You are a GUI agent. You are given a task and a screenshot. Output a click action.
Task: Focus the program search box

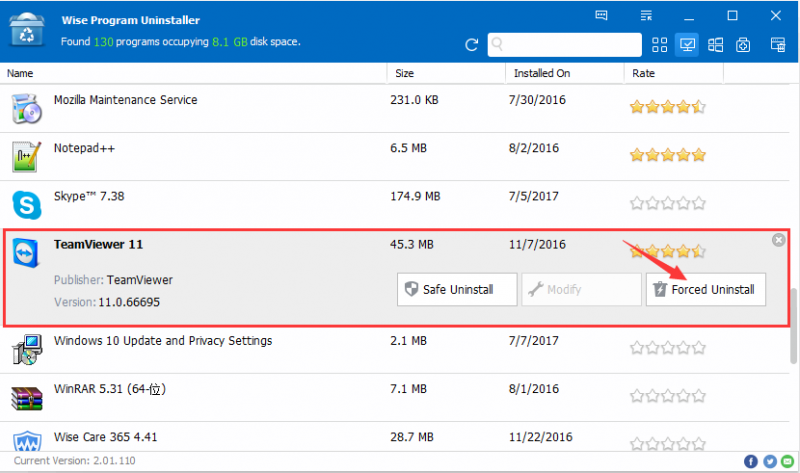[564, 45]
